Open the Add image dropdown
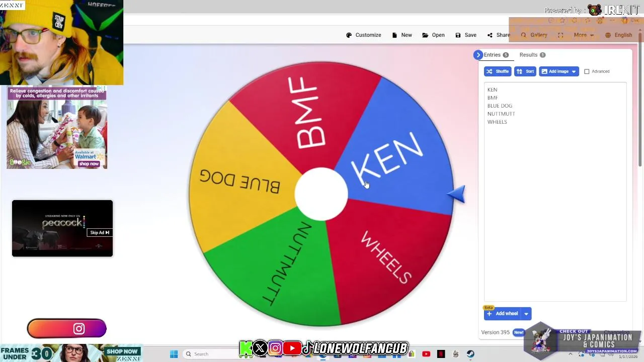This screenshot has height=362, width=644. tap(558, 71)
